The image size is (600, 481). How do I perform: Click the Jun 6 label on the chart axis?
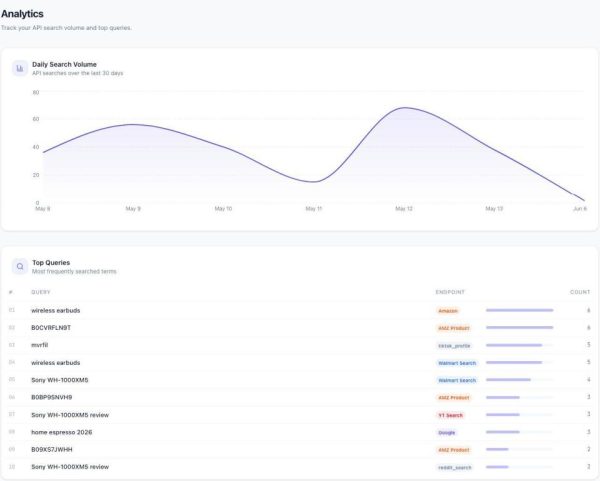click(580, 209)
